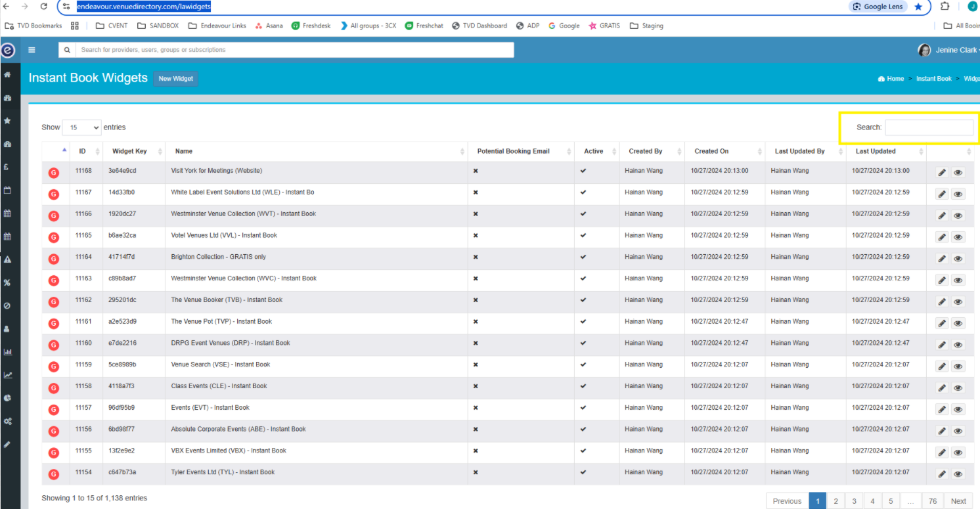Screen dimensions: 980x509
Task: Sort by Potential Booking Email column
Action: point(521,151)
